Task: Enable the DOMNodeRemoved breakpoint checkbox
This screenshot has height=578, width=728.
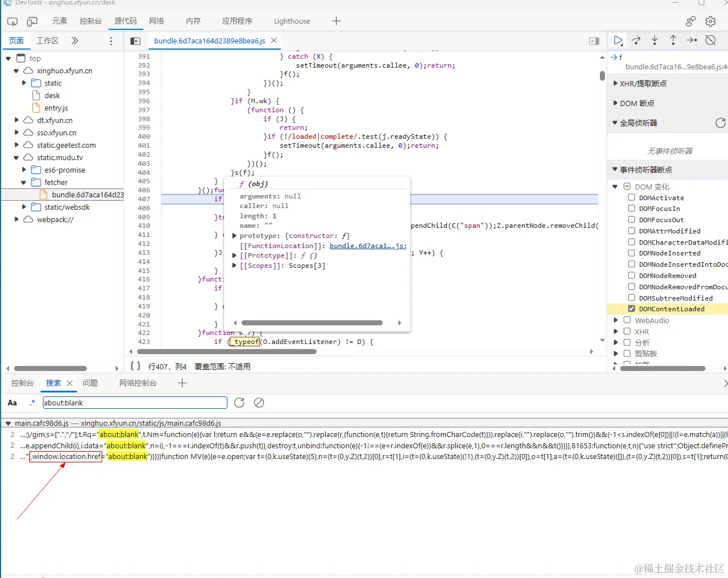Action: [631, 276]
